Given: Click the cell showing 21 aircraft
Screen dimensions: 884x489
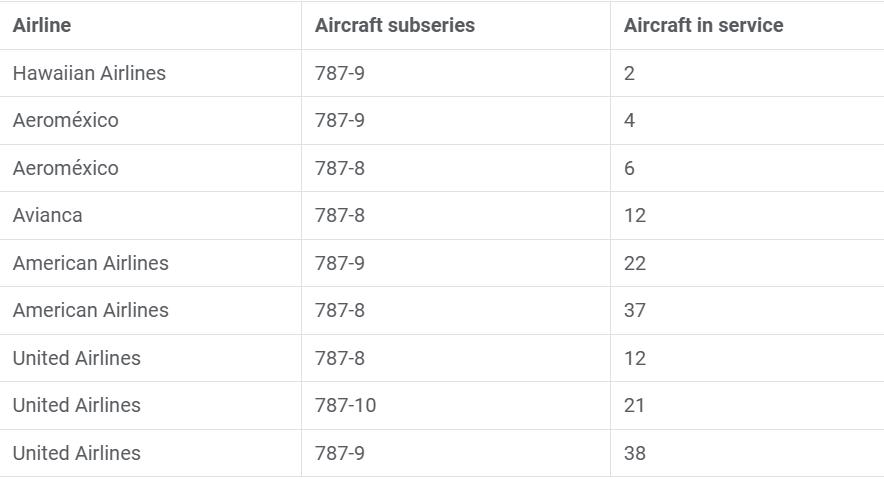Looking at the screenshot, I should click(x=634, y=405).
